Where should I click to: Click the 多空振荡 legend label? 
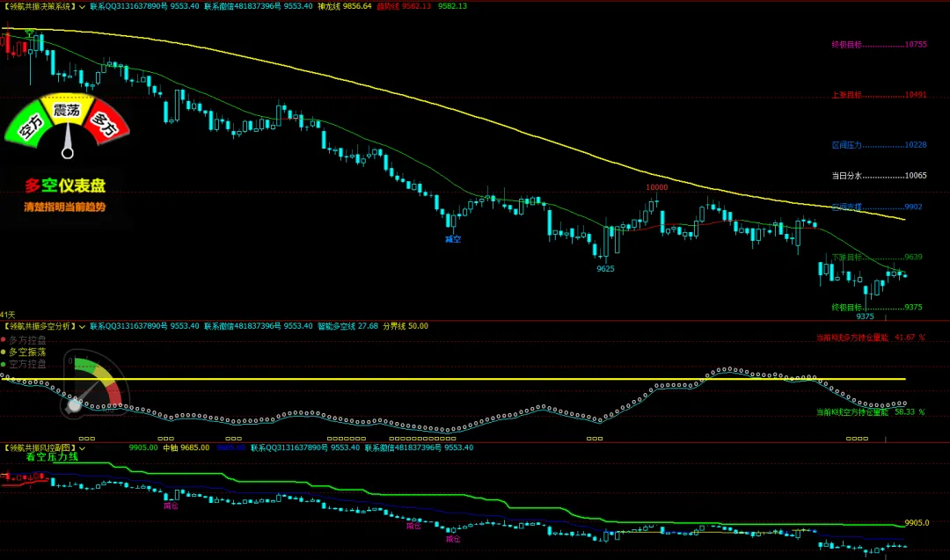click(27, 352)
